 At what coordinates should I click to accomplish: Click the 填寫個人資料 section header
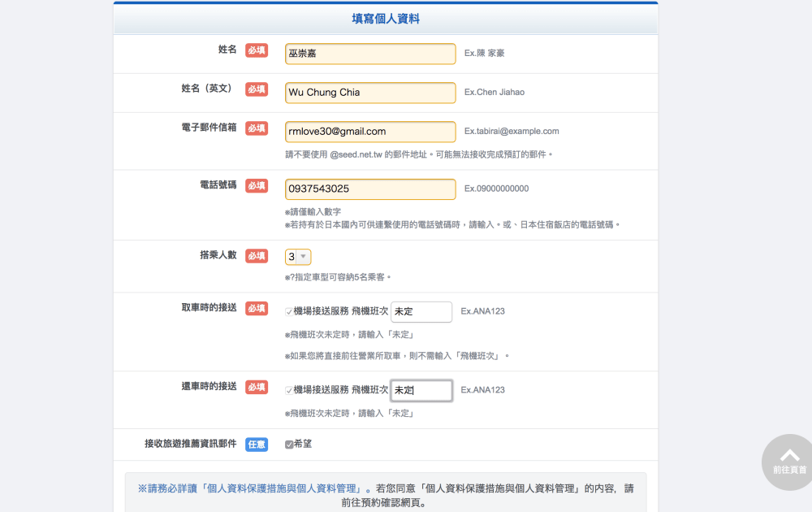pyautogui.click(x=386, y=19)
